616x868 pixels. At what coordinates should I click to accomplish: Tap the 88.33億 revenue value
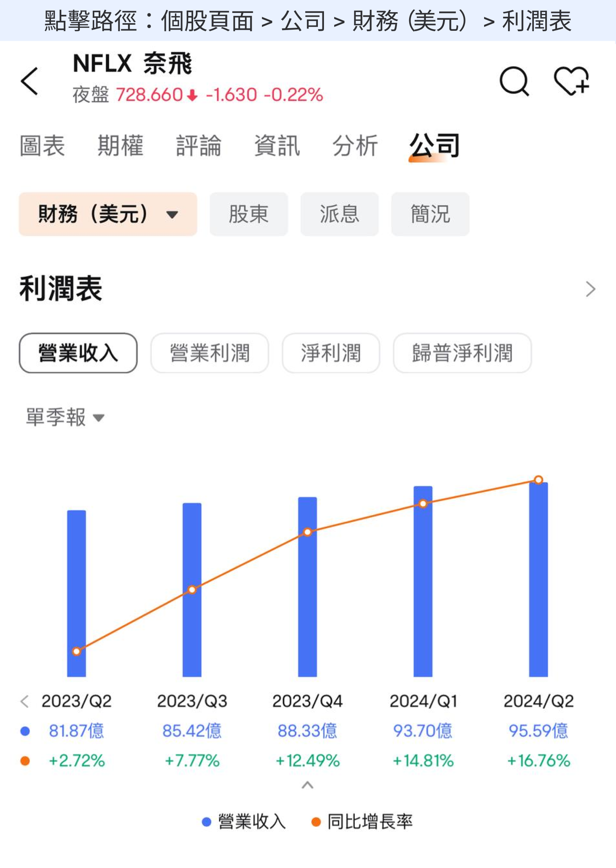click(308, 731)
